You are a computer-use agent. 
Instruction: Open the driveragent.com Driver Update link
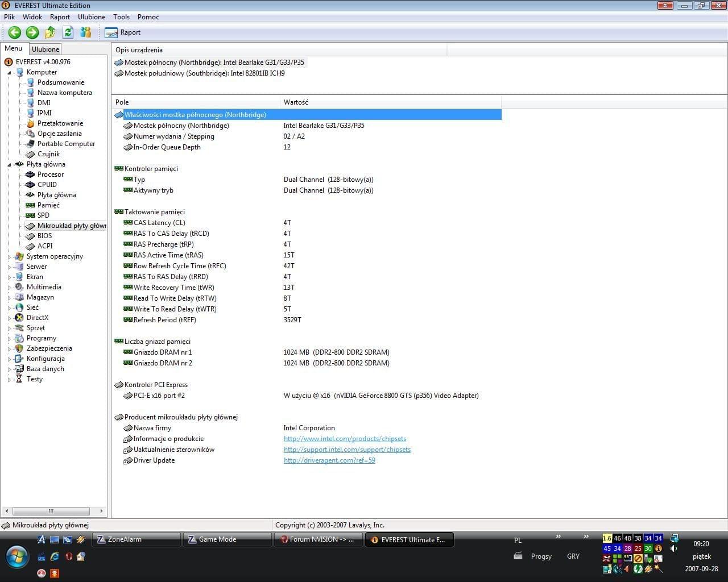[329, 460]
